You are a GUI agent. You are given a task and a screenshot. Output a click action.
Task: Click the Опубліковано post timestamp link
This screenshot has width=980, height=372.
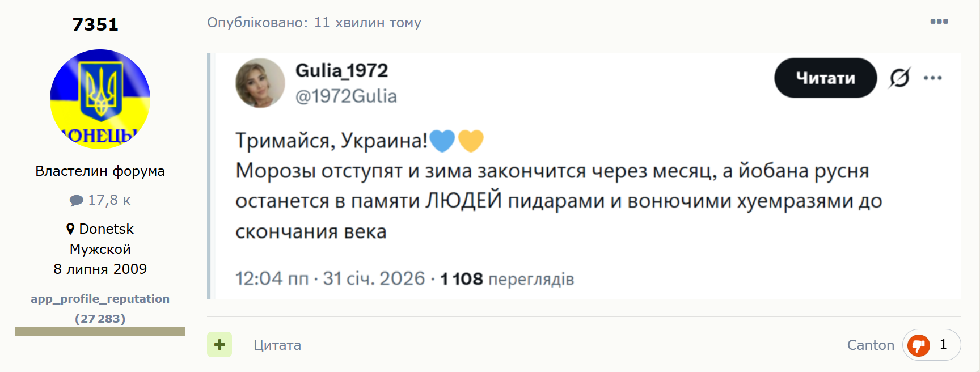pyautogui.click(x=314, y=23)
